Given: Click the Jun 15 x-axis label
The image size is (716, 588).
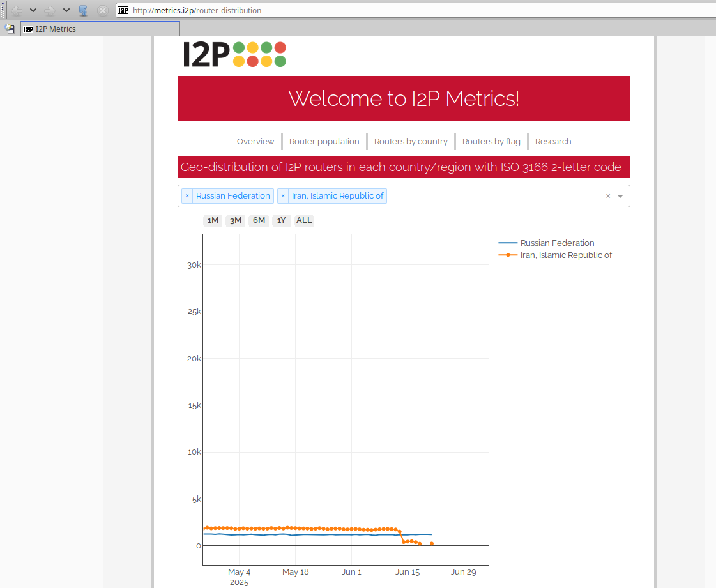Looking at the screenshot, I should (x=408, y=572).
